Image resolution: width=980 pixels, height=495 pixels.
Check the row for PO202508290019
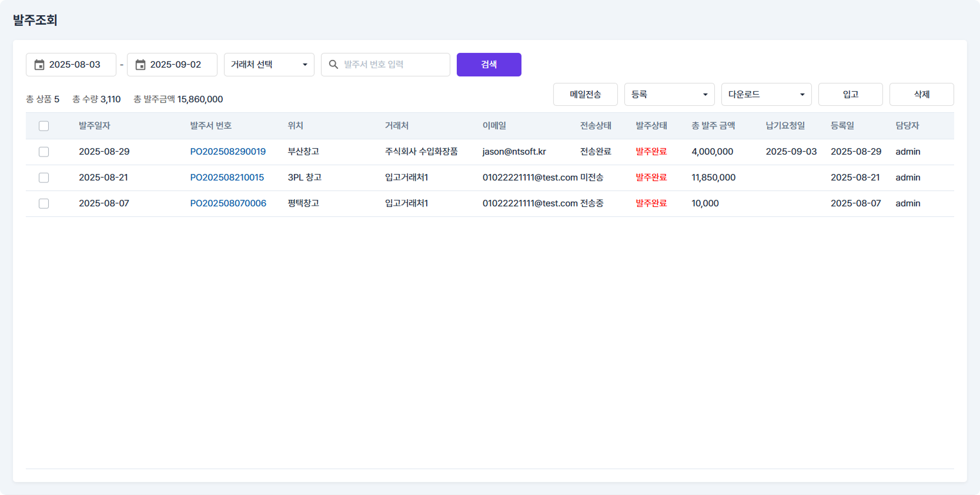(x=44, y=152)
